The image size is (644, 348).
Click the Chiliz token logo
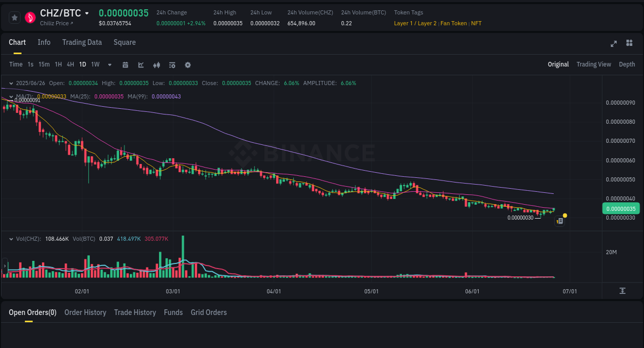pos(30,17)
